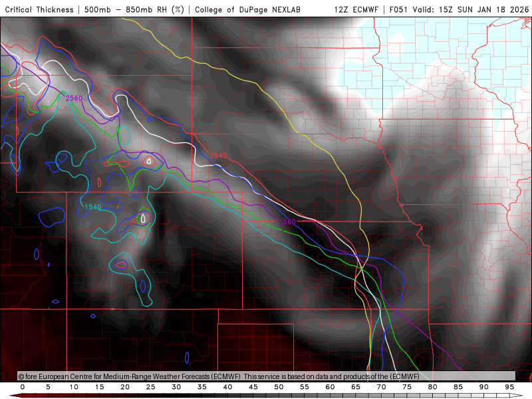Click the "80" value on the color scale
The image size is (532, 399).
pos(433,387)
